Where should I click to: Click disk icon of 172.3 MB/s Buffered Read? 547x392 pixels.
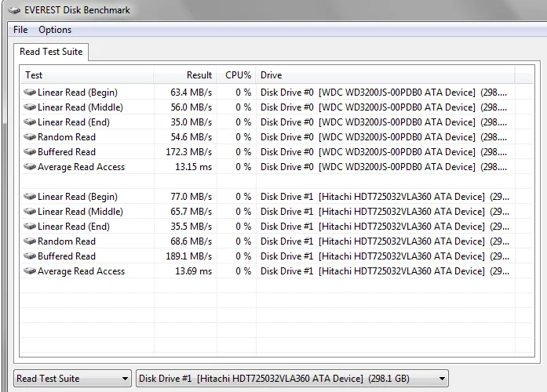[30, 152]
